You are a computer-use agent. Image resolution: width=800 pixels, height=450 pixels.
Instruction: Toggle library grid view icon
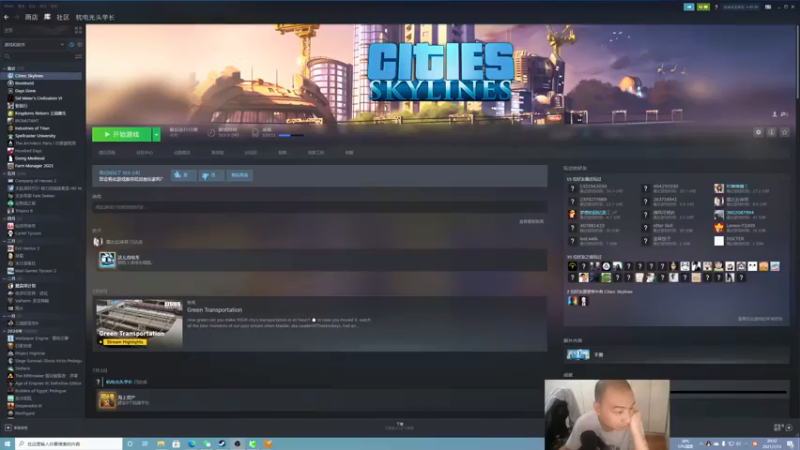click(78, 30)
